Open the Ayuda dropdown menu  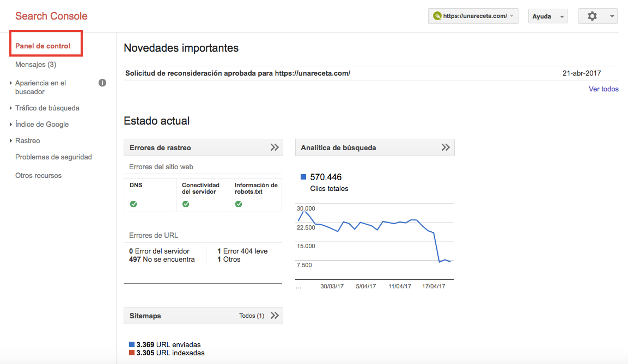point(547,16)
